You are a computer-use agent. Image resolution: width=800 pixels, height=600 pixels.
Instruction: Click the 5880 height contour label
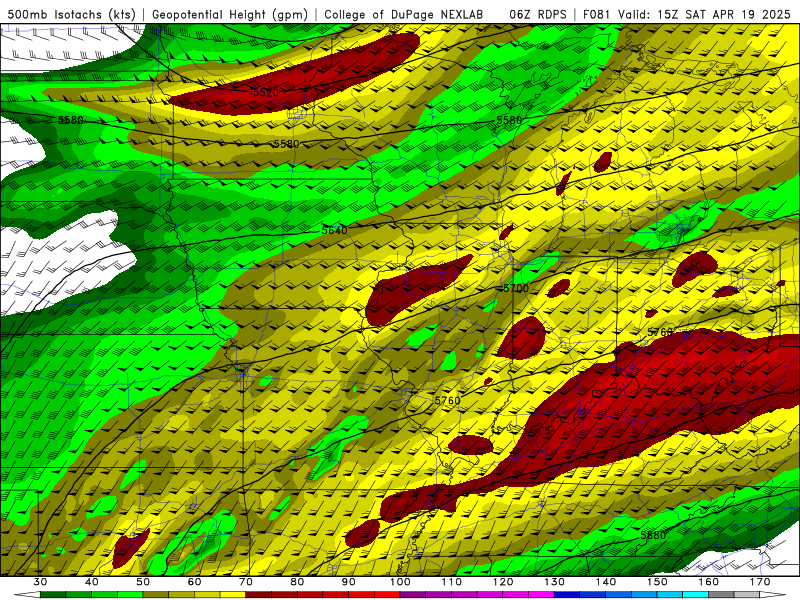point(653,535)
